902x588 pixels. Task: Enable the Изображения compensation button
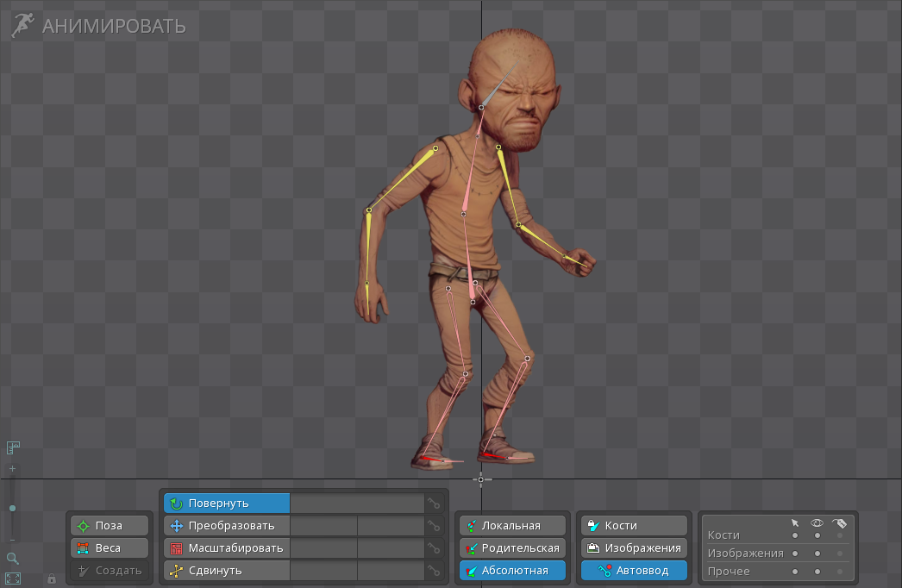[x=634, y=548]
